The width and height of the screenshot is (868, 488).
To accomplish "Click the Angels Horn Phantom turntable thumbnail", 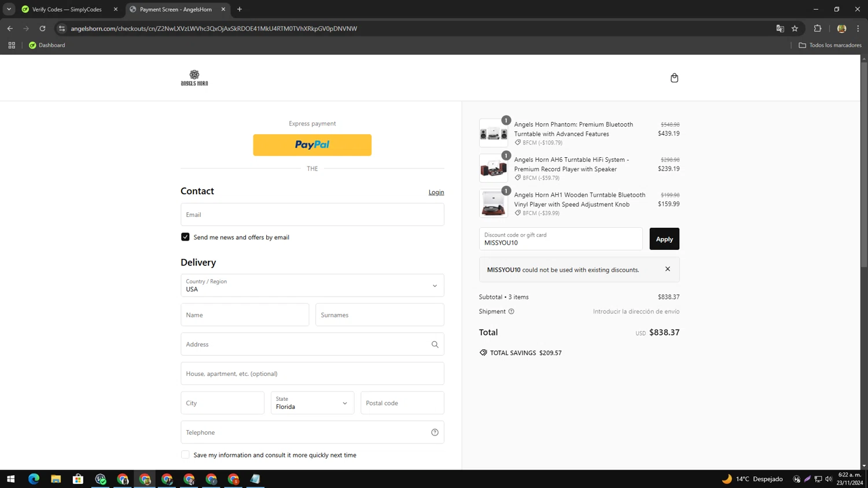I will click(494, 133).
